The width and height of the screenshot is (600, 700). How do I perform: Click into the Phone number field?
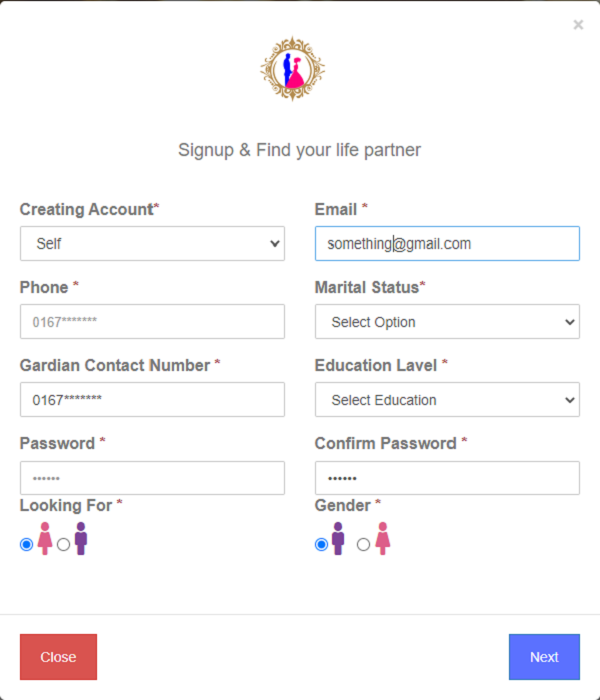pos(152,322)
